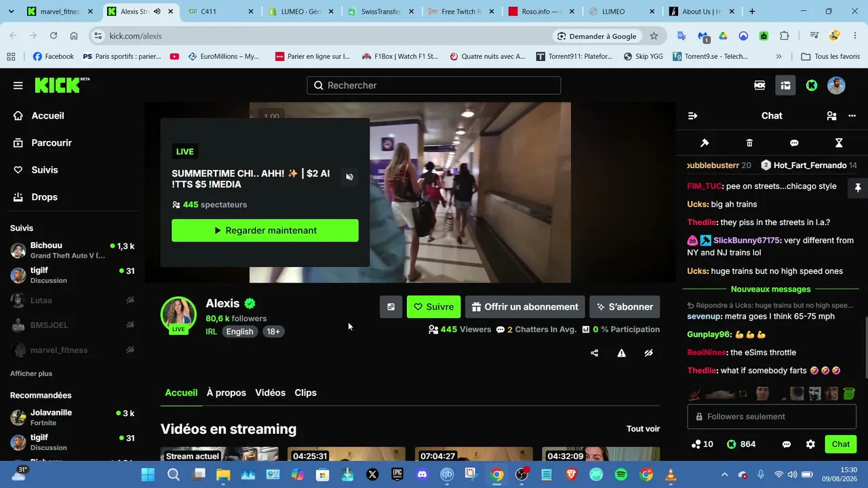Switch to the À propos tab

point(226,392)
